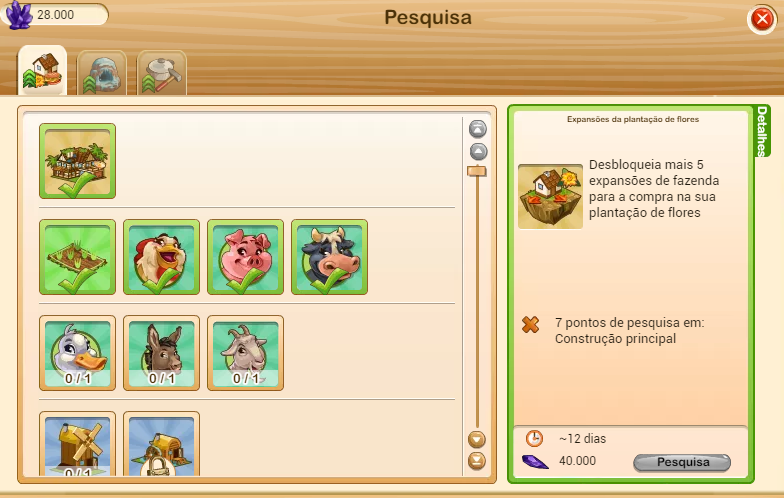Click the gray Pesquisa button

coord(682,462)
